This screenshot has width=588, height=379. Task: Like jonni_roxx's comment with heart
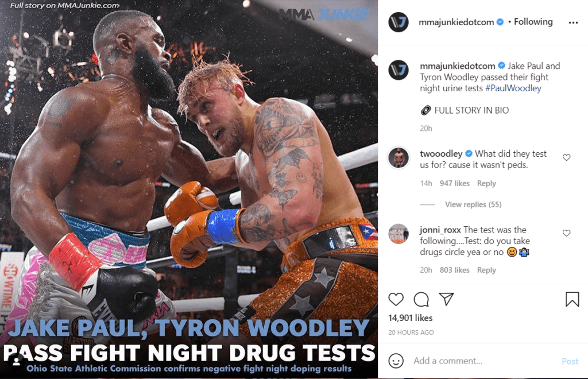(566, 233)
